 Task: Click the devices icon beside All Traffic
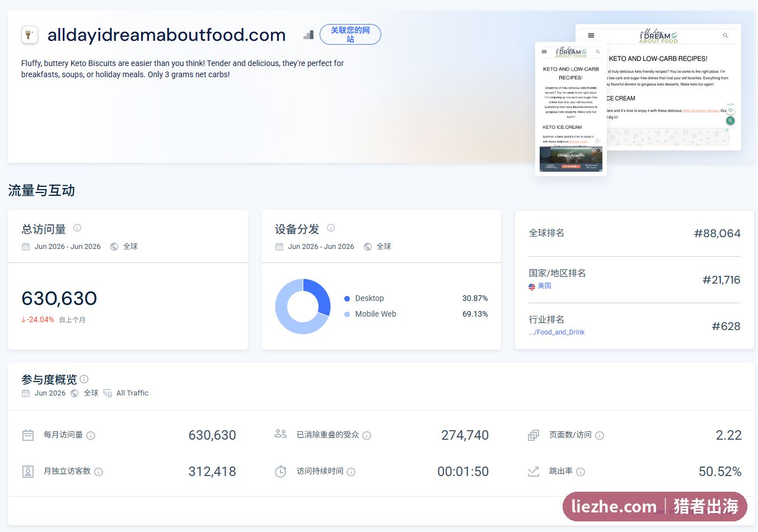[x=107, y=393]
